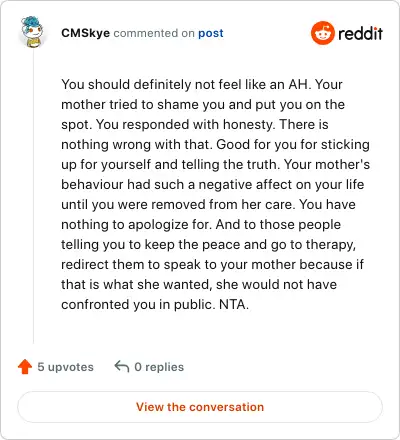Select the "0 replies" label
This screenshot has height=440, width=400.
click(159, 367)
